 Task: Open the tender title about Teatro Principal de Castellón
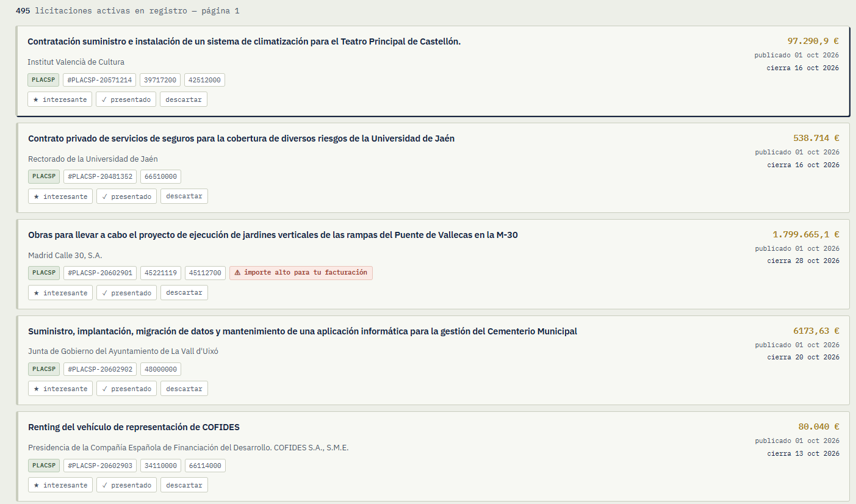244,41
